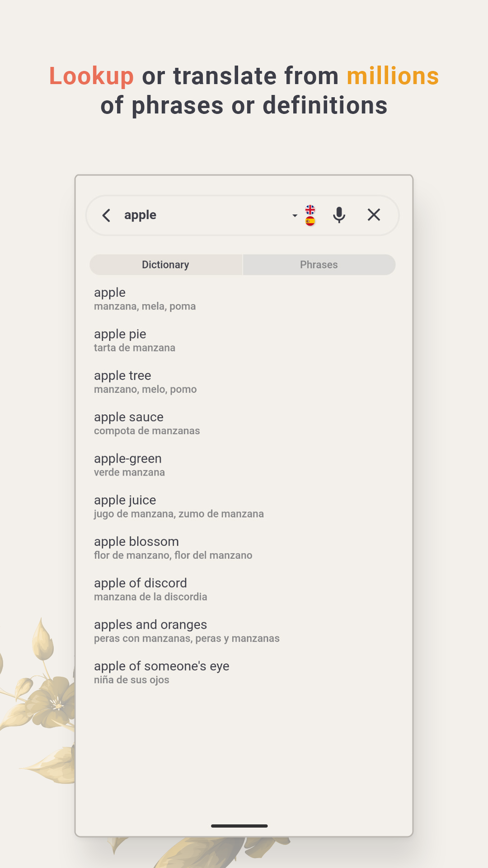Open 'apples and oranges' entry

[x=244, y=632]
